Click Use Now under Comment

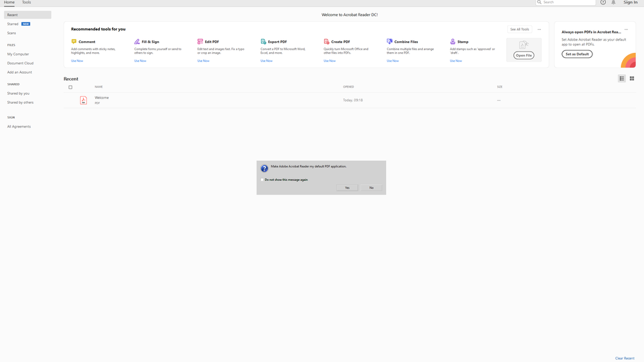tap(77, 61)
